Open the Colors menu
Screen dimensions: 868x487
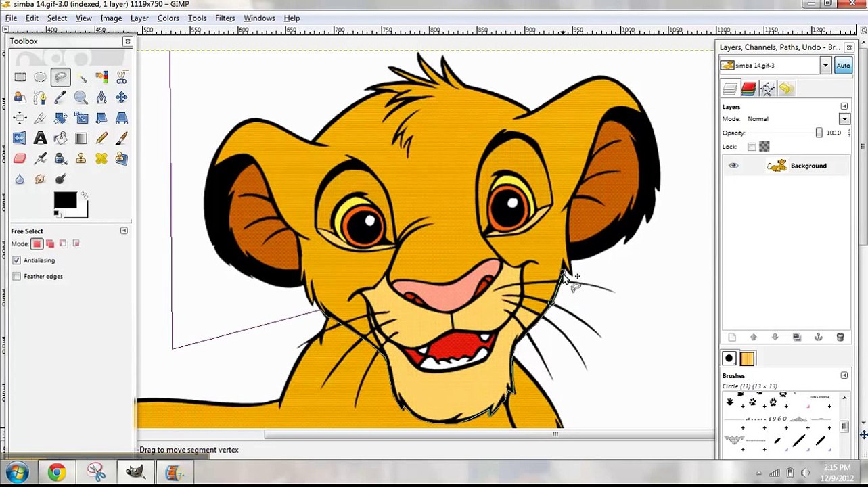[x=168, y=18]
